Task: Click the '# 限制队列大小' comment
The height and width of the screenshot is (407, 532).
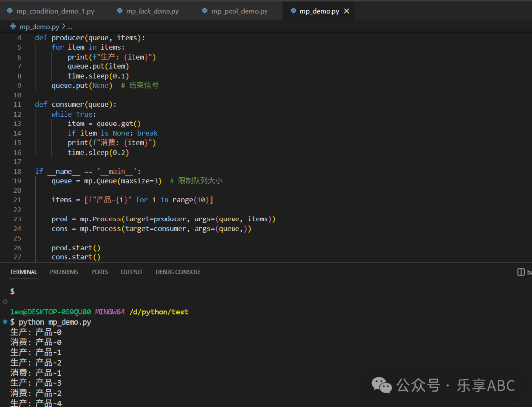Action: [196, 181]
